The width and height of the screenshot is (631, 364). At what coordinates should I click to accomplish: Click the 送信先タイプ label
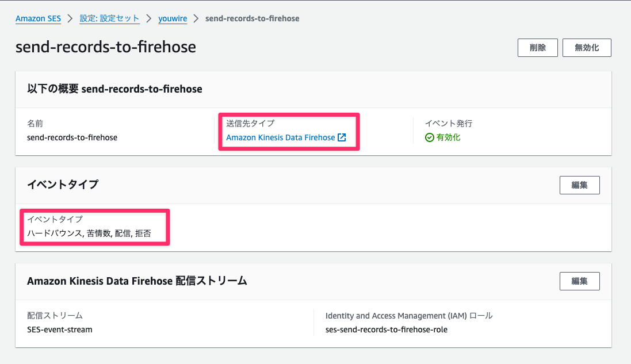tap(250, 124)
